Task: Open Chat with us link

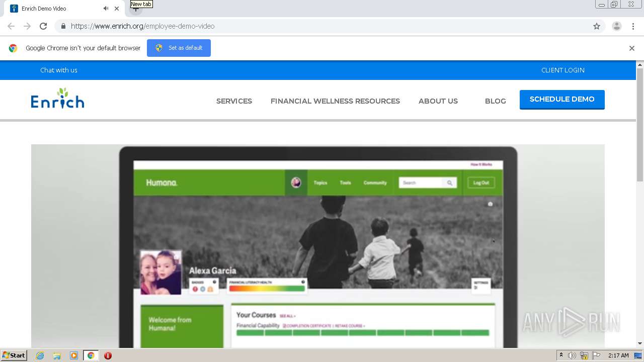Action: point(59,70)
